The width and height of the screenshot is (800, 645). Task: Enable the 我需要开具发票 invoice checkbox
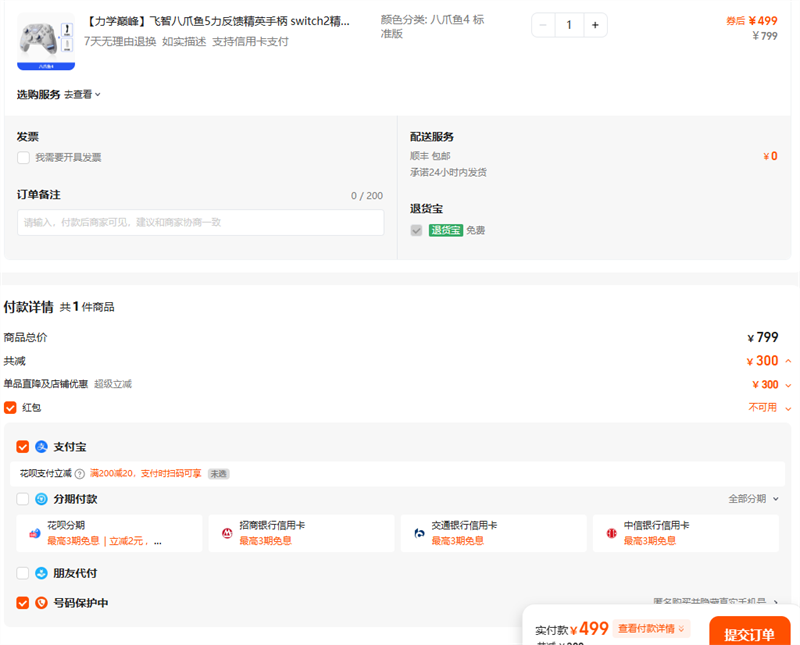pyautogui.click(x=23, y=157)
